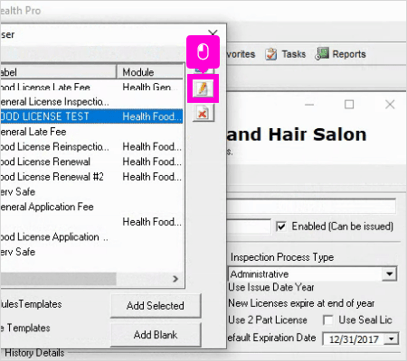
Task: Click the 12/31/2017 date field
Action: click(354, 339)
